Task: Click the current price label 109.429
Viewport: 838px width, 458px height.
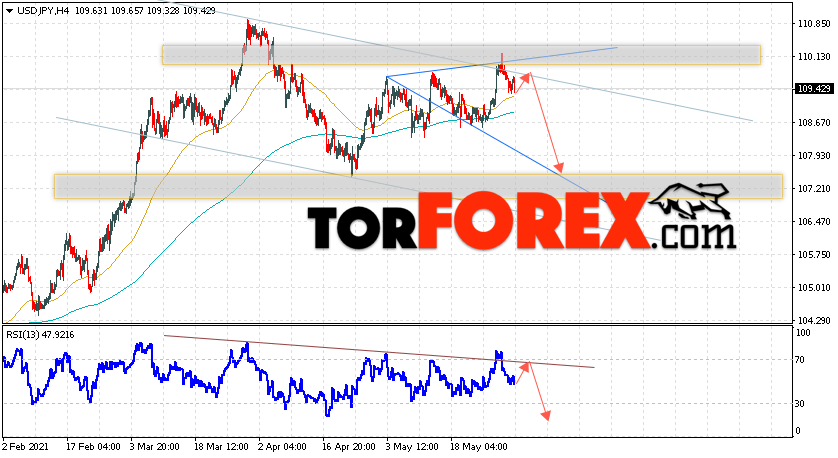Action: click(814, 89)
